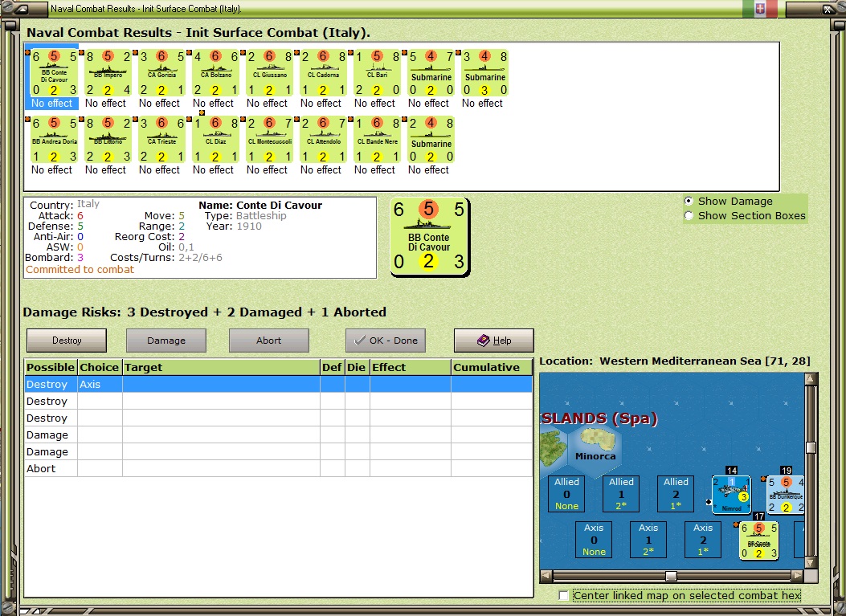Click the Committed to combat status text
Viewport: 846px width, 616px height.
(80, 270)
